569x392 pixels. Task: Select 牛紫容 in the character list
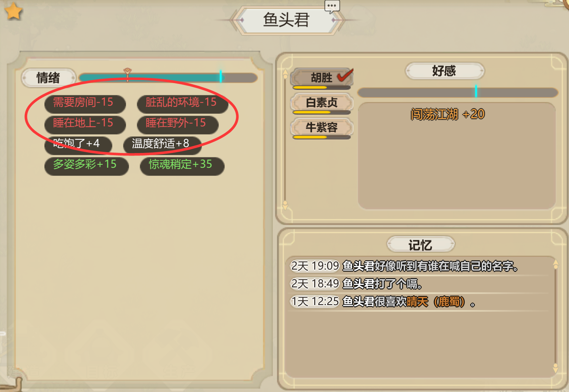[322, 127]
